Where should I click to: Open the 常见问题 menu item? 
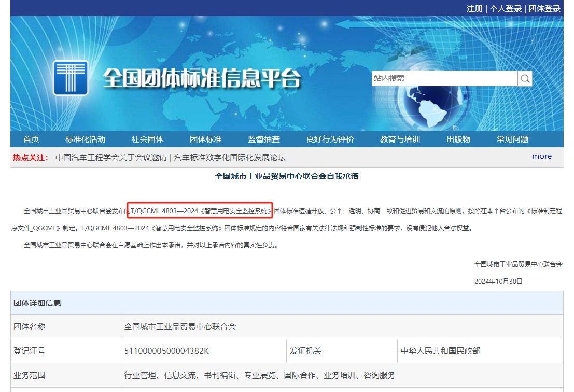pos(512,139)
